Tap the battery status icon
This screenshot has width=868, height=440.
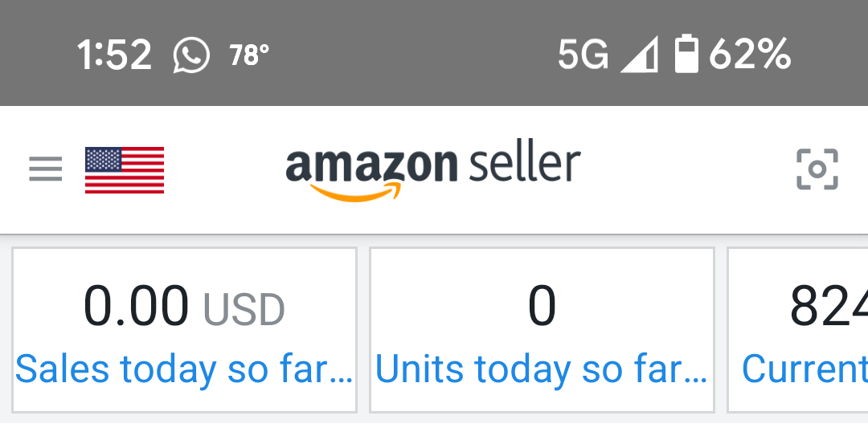tap(686, 54)
